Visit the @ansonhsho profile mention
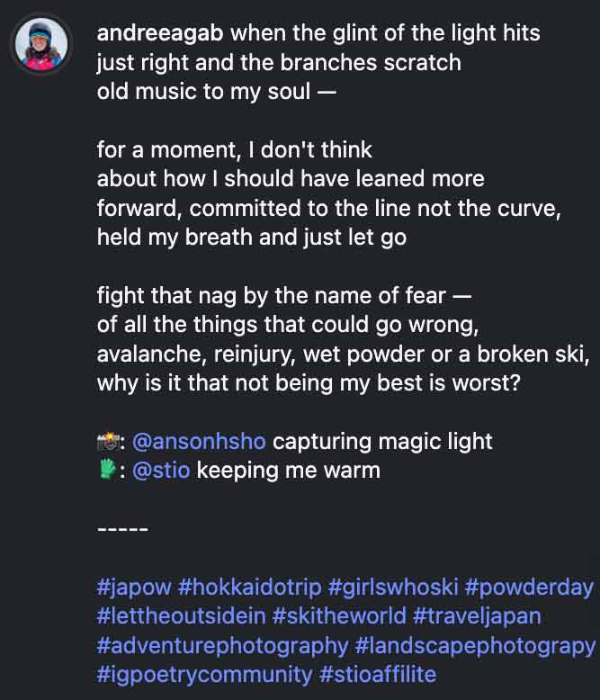 (199, 442)
